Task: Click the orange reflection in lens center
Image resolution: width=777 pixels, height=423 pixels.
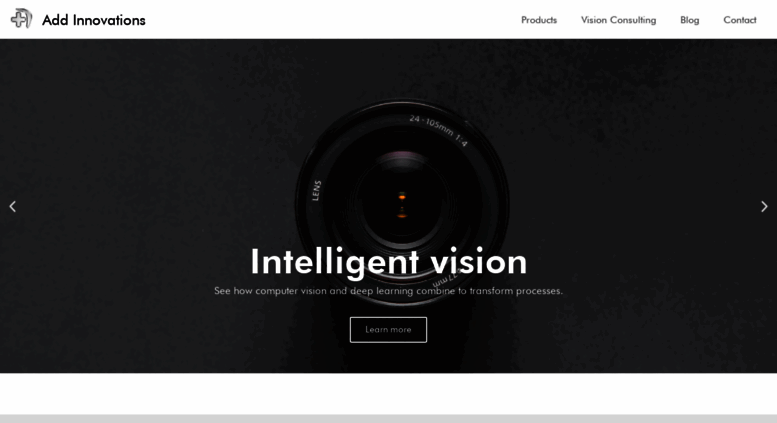Action: pos(402,197)
